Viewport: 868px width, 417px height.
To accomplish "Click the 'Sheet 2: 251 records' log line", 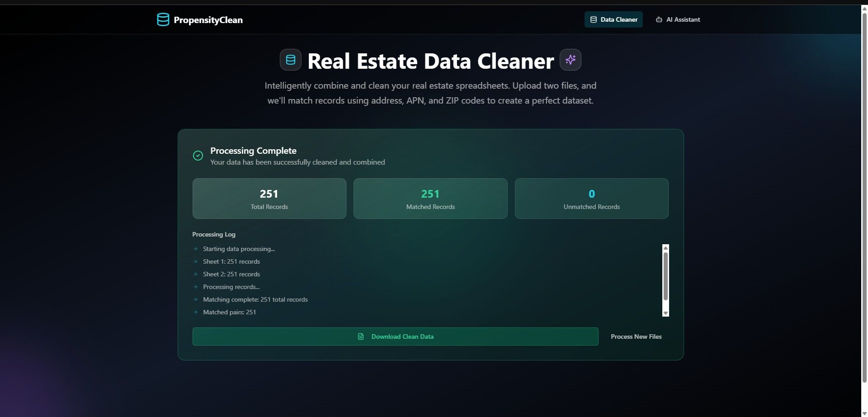I will point(231,274).
